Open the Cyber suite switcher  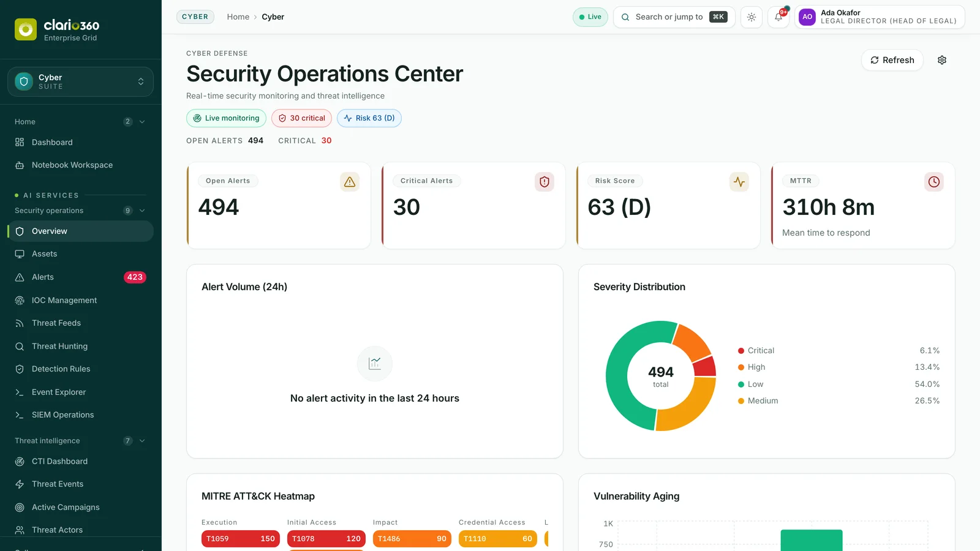80,81
